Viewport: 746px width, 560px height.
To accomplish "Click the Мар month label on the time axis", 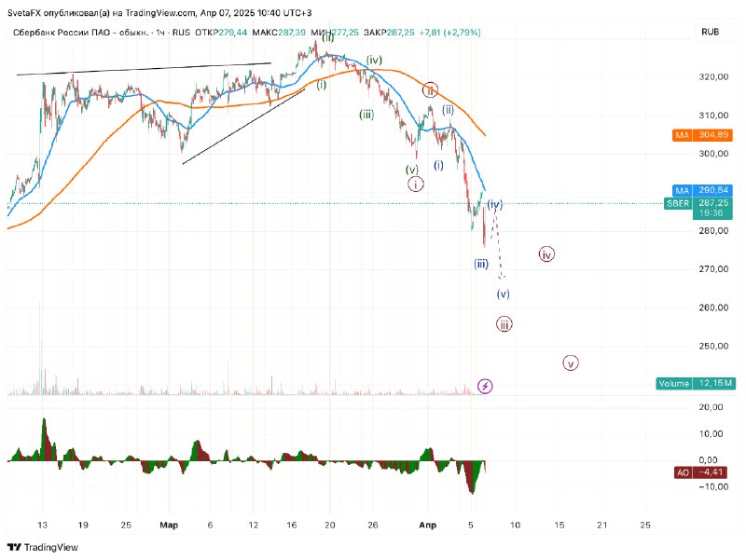I will pos(169,525).
